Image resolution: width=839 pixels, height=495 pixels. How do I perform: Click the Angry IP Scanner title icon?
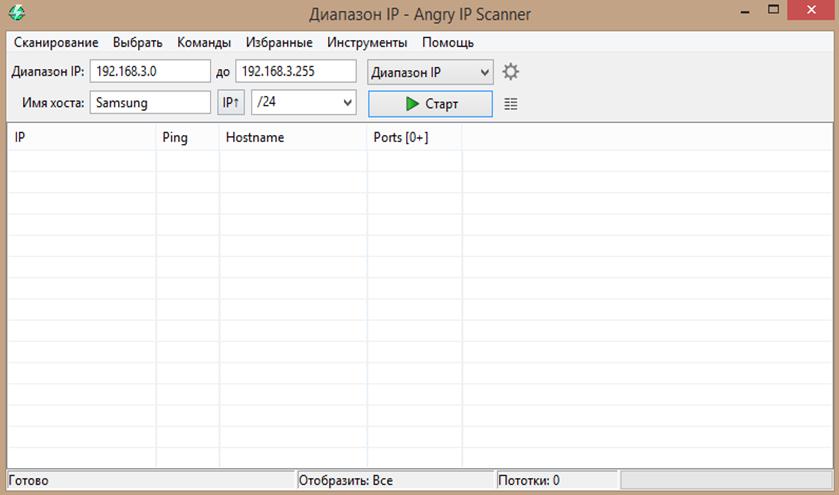click(17, 12)
